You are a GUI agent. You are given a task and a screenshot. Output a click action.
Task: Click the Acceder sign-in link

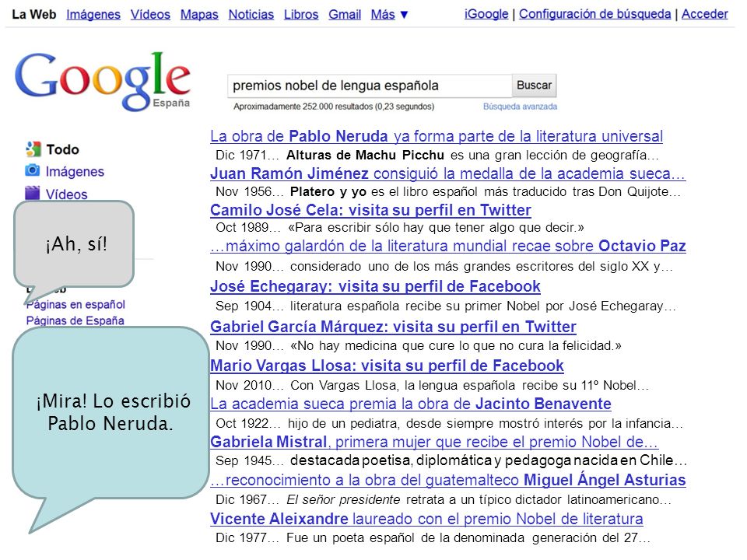705,14
